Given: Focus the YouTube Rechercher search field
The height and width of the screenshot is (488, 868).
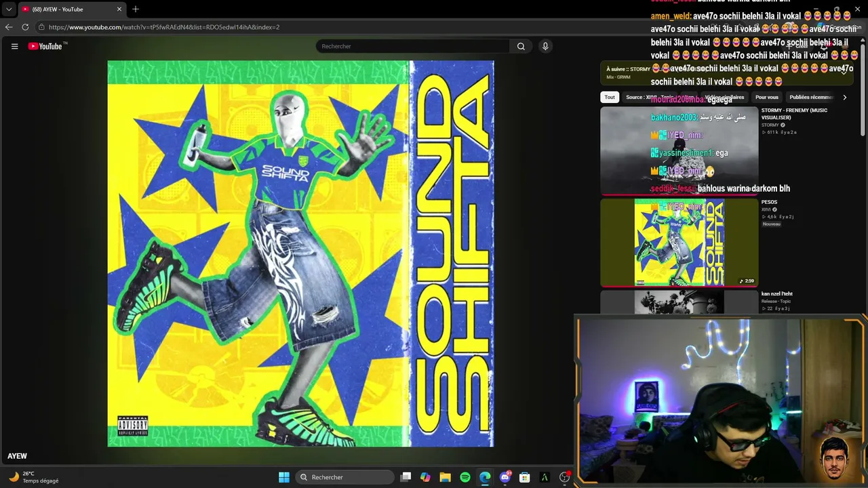Looking at the screenshot, I should pos(412,46).
